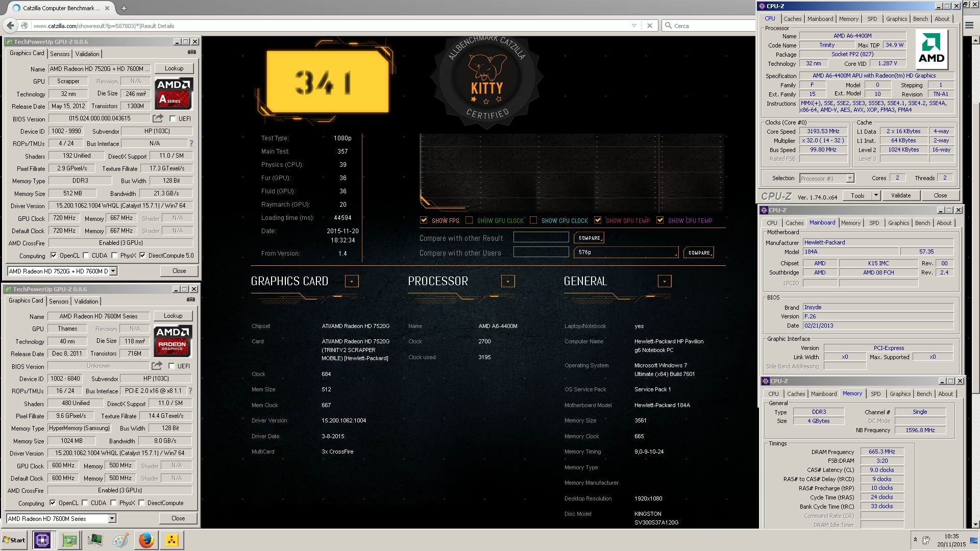Open the CPU-Z Processor #1 selection dropdown
Viewport: 980px width, 551px height.
pos(850,178)
